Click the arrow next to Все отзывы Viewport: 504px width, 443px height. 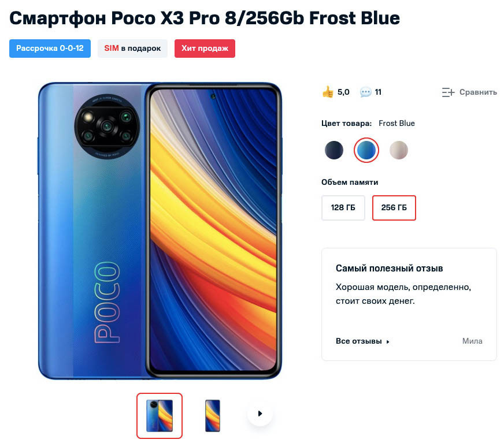(x=387, y=341)
